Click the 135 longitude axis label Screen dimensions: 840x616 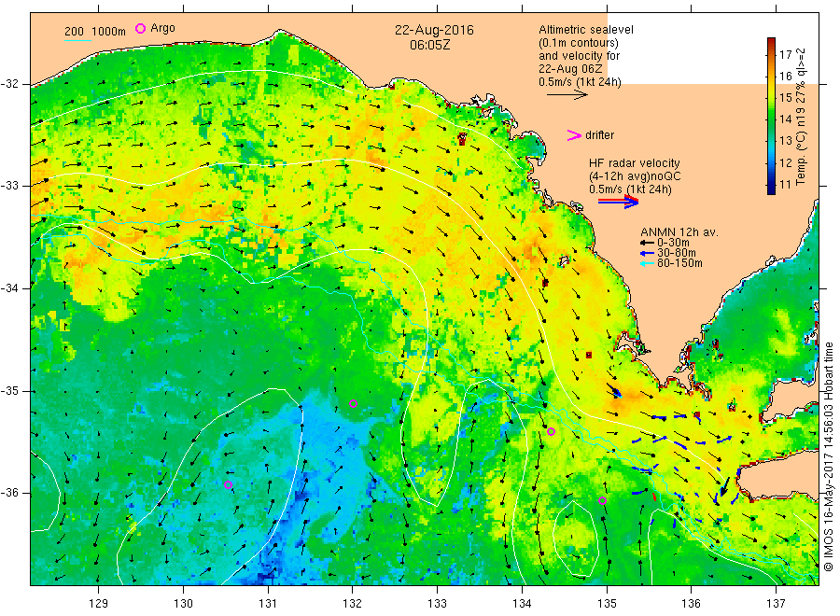(x=607, y=604)
